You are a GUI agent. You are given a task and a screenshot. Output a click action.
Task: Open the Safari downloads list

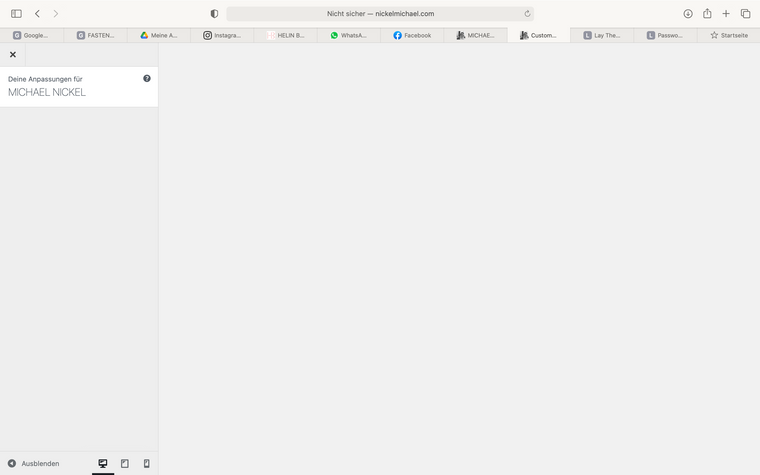(688, 14)
